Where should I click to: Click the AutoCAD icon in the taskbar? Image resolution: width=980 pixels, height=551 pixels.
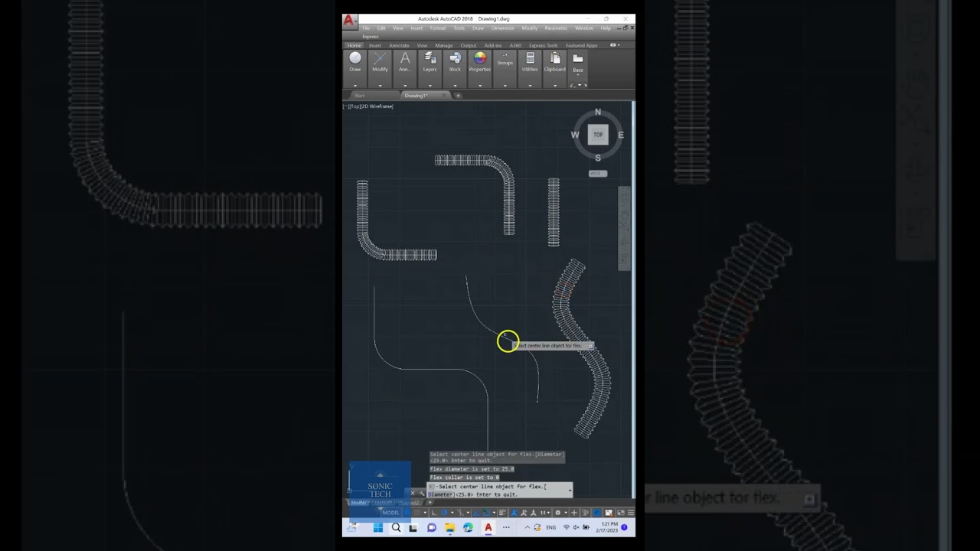pos(488,527)
